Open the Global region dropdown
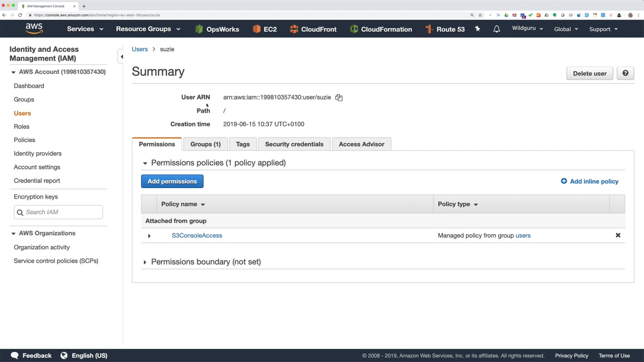The image size is (644, 362). (x=566, y=29)
